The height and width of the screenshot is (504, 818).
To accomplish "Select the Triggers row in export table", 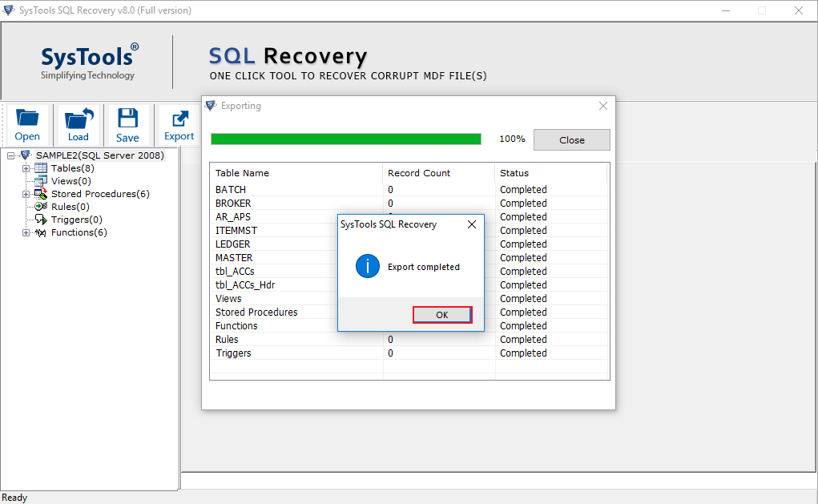I will point(409,353).
